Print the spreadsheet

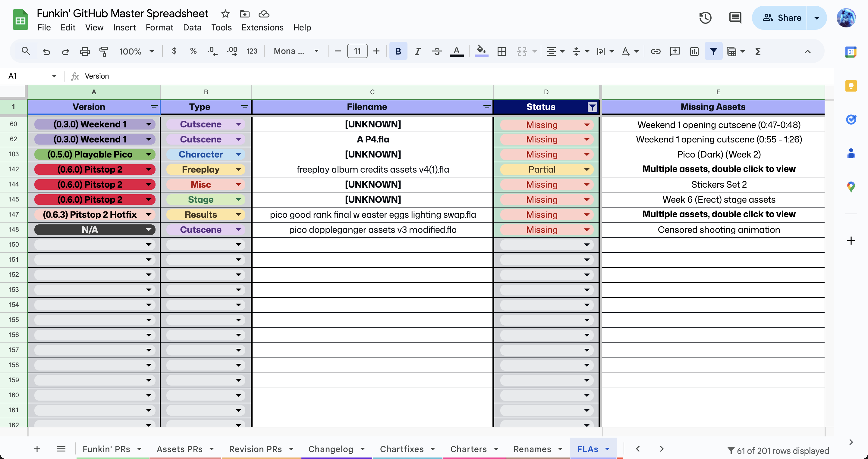pos(85,51)
